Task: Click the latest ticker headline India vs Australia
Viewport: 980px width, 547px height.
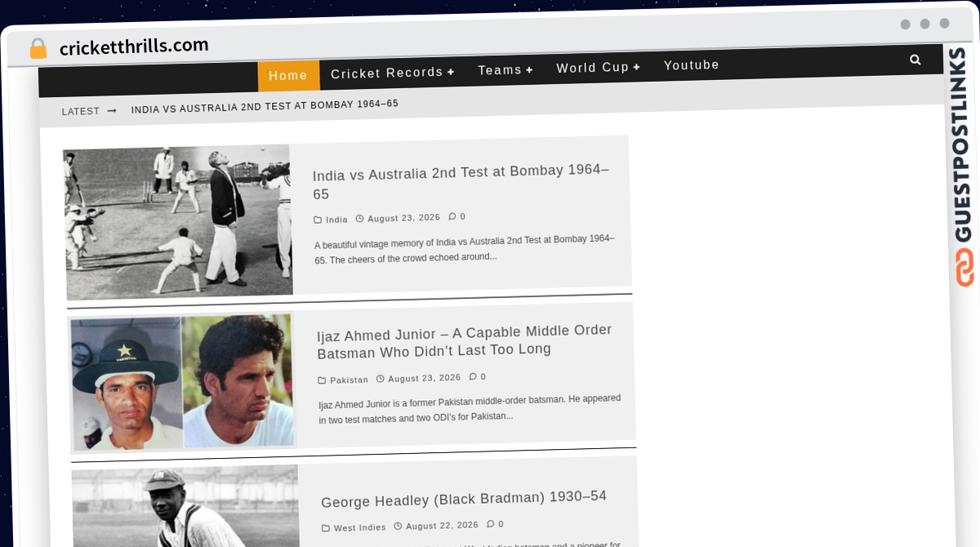Action: coord(265,106)
